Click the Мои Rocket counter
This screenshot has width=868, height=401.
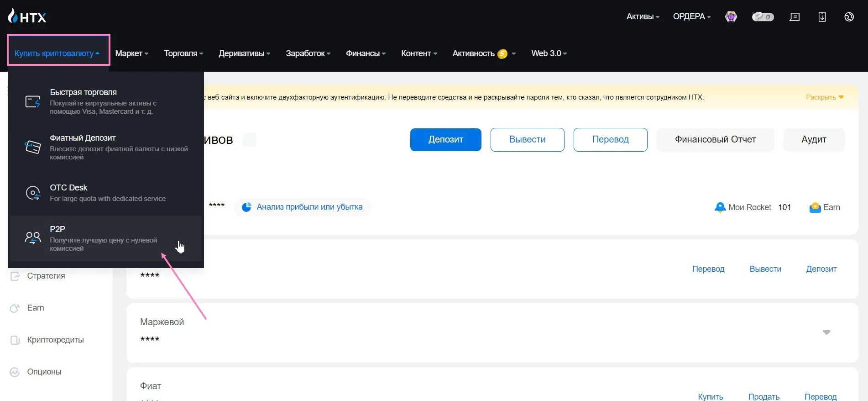[753, 207]
